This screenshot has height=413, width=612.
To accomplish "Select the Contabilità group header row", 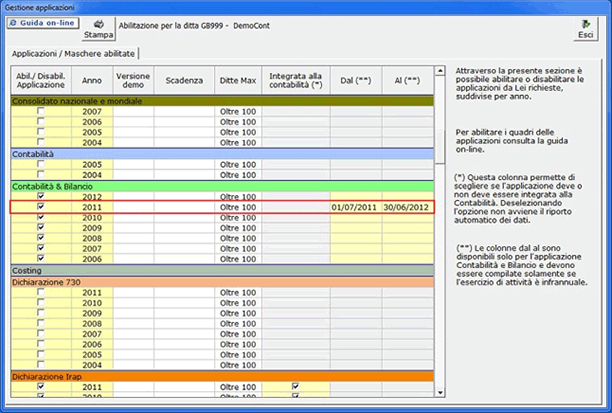I will coord(222,154).
